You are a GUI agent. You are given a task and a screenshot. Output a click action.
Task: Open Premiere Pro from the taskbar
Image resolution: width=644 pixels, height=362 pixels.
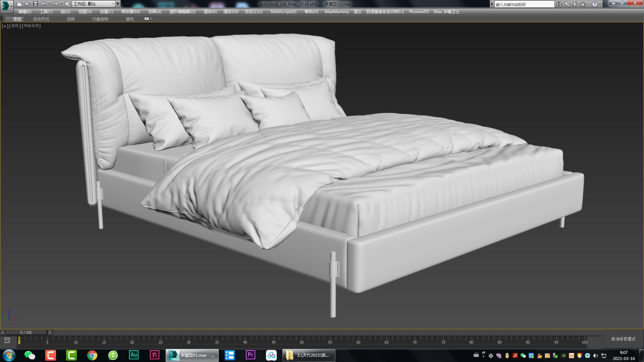point(250,355)
